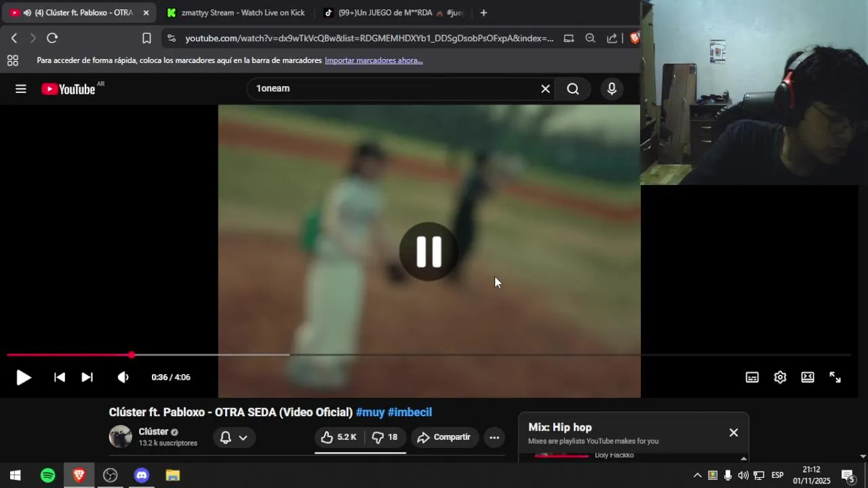The image size is (868, 488).
Task: Click the red scrubber handle on the timeline
Action: [132, 354]
